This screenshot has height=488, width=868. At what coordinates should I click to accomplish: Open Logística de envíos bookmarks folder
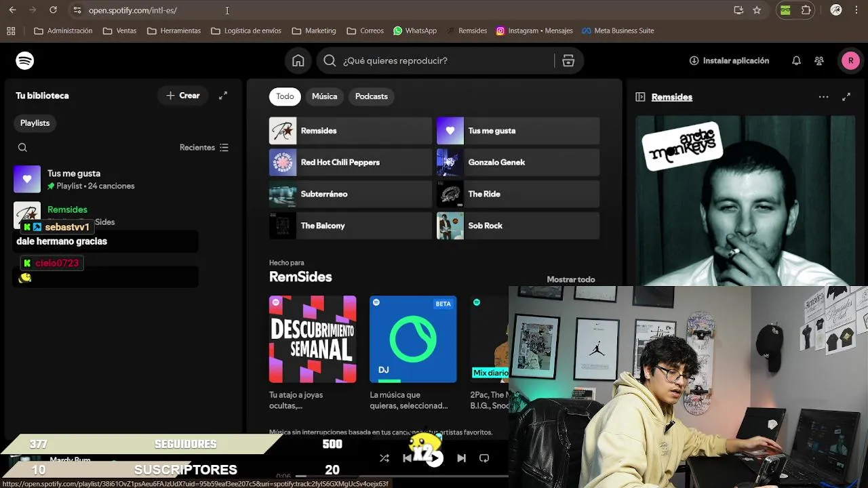coord(246,30)
